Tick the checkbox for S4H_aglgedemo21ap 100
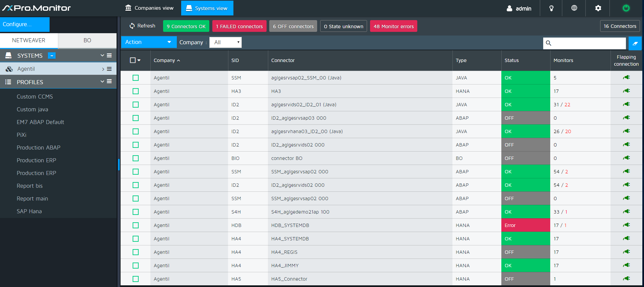Viewport: 644px width, 287px height. [x=136, y=212]
